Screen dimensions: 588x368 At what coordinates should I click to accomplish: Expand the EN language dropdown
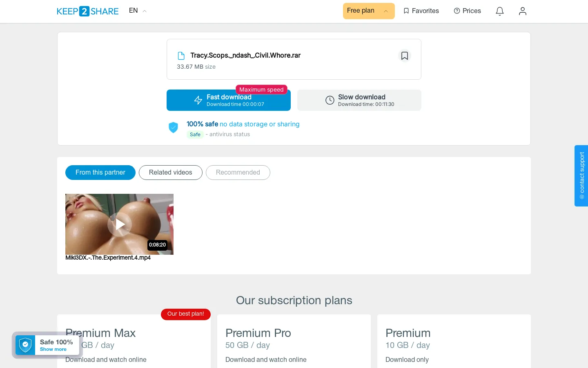138,11
